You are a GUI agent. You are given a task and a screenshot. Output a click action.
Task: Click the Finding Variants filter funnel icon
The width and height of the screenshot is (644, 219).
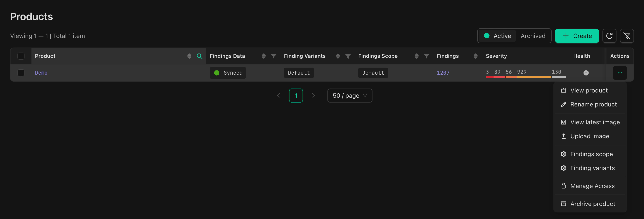[348, 56]
